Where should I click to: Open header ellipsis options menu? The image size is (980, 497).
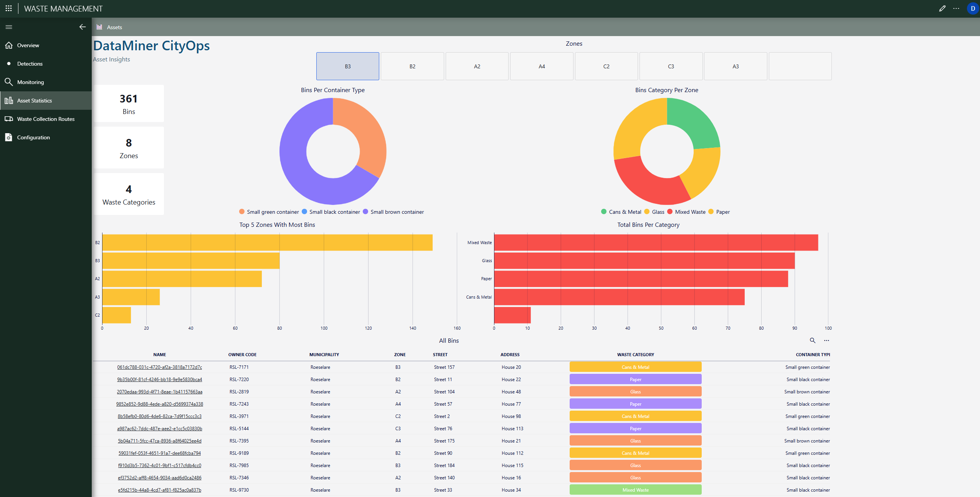[956, 8]
